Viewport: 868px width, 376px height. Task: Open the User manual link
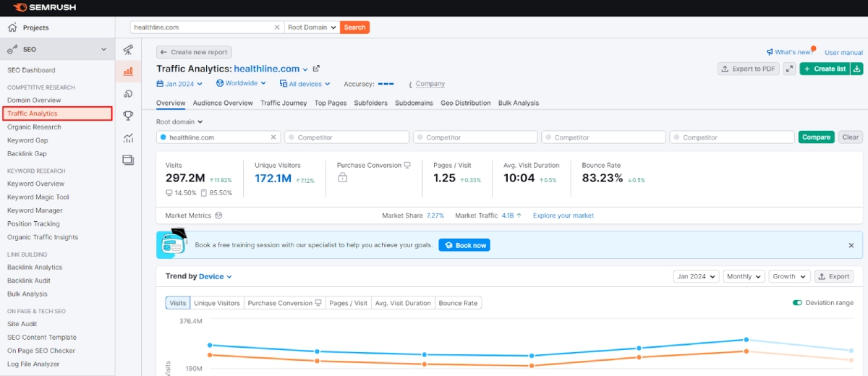click(x=843, y=53)
